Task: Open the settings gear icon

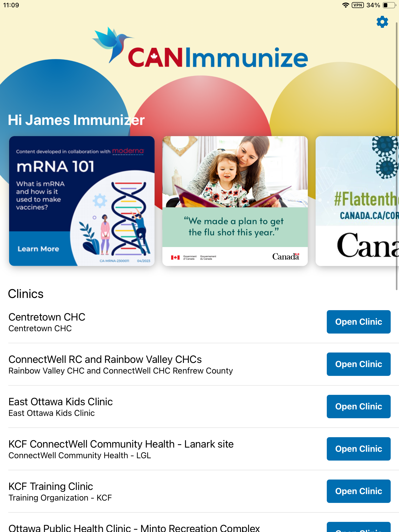Action: pyautogui.click(x=382, y=22)
